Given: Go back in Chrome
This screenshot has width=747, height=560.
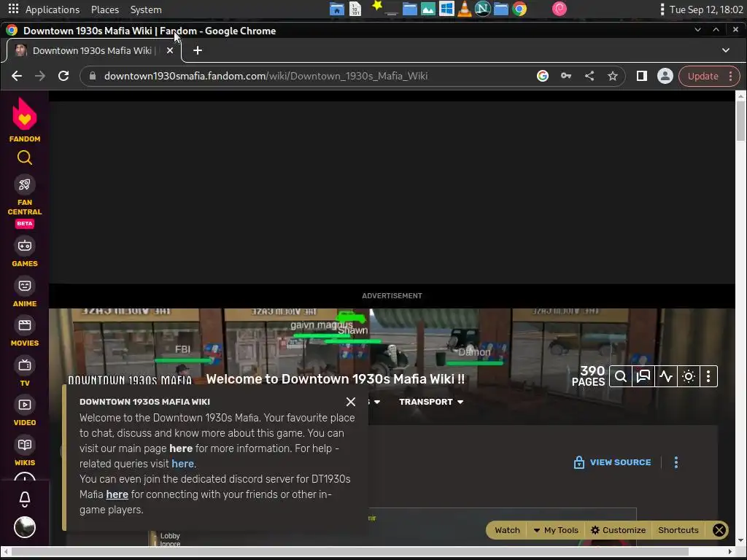Looking at the screenshot, I should pos(17,76).
